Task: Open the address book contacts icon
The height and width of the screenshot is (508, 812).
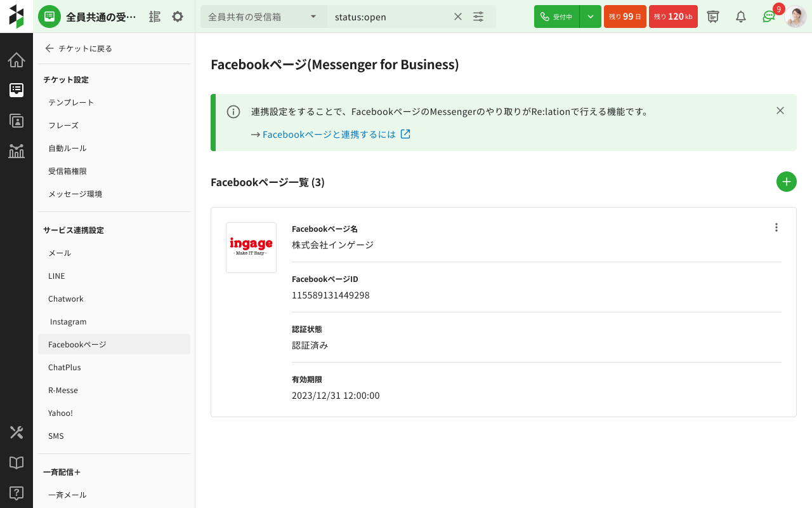Action: [x=16, y=121]
